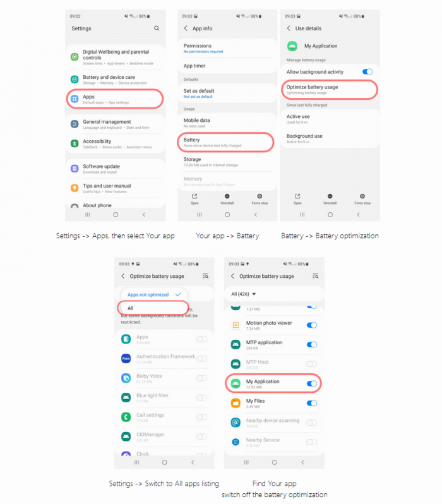
Task: Tap the Force stop icon on App info screen
Action: point(260,196)
